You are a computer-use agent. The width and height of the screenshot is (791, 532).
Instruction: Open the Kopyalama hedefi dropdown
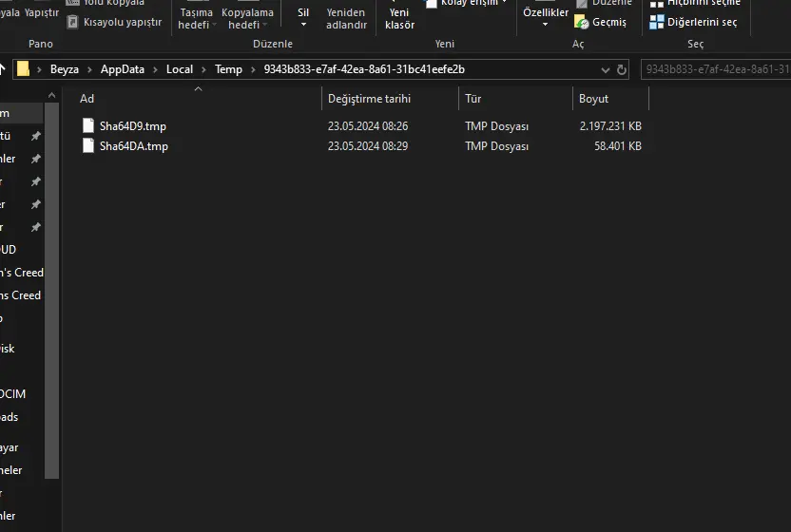pos(246,18)
